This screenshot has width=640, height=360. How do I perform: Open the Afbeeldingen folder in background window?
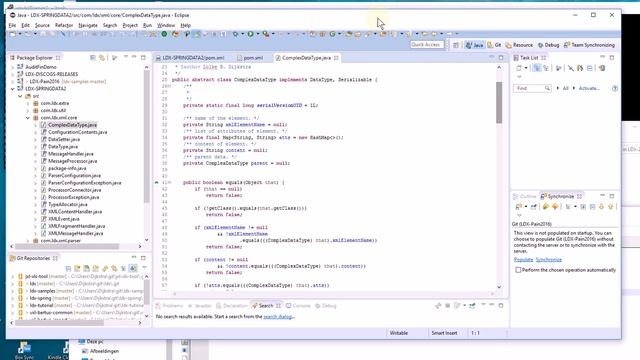point(100,351)
